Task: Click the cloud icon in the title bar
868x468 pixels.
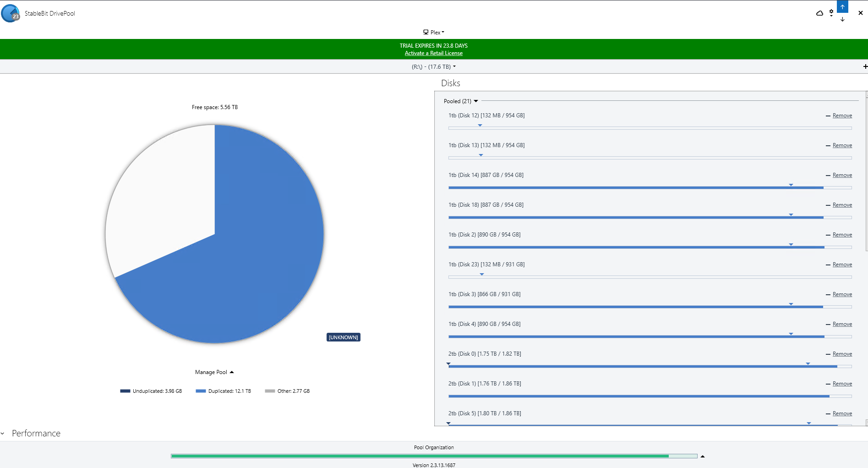Action: click(x=819, y=13)
